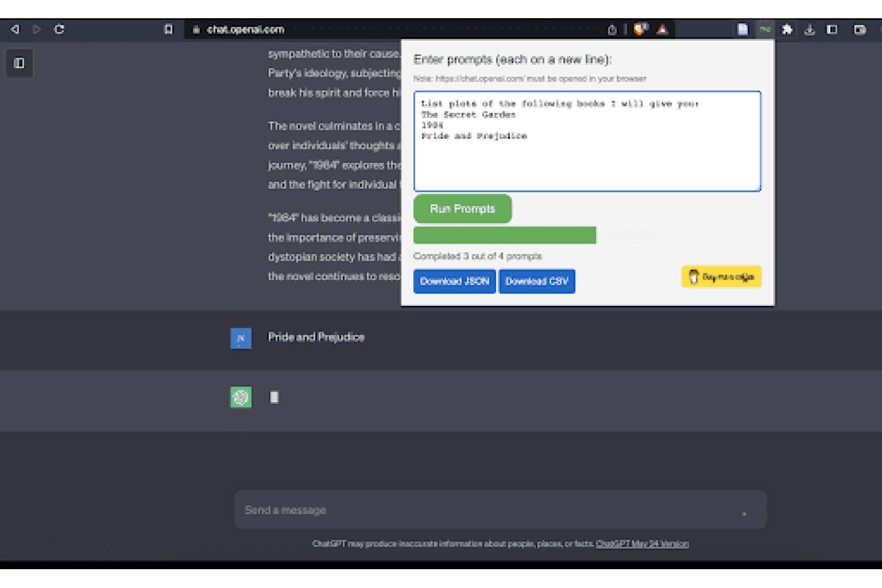Screen dimensions: 882x588
Task: Go back using the browser back arrow
Action: [x=15, y=29]
